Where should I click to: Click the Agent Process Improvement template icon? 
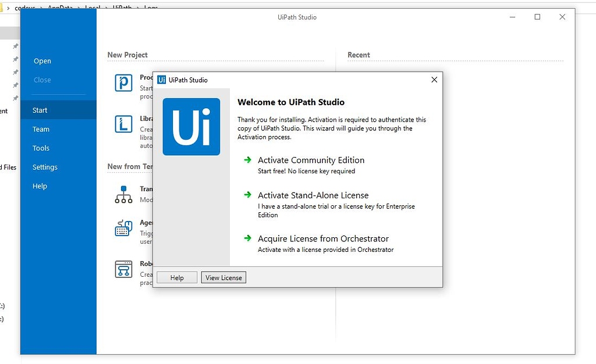coord(124,228)
